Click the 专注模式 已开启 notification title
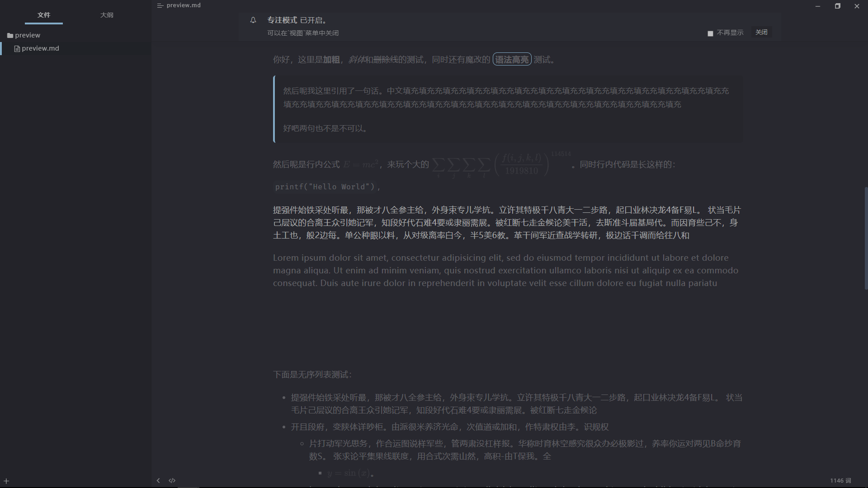This screenshot has width=868, height=488. click(297, 20)
